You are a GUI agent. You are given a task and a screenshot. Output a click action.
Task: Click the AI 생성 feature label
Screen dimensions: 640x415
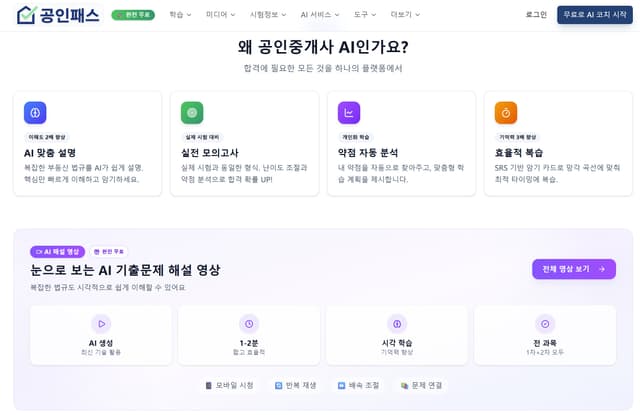[x=101, y=343]
